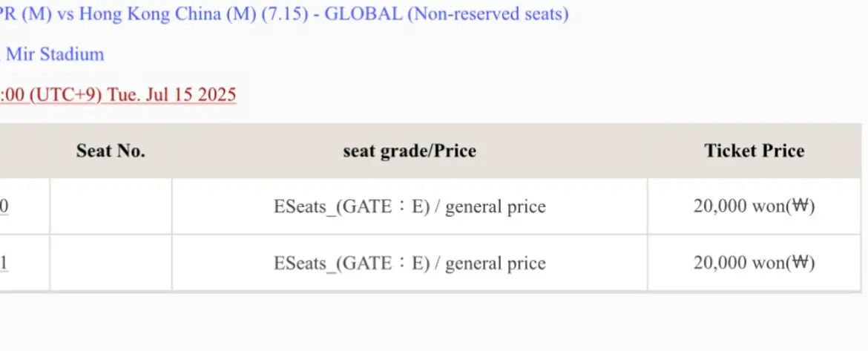This screenshot has height=351, width=868.
Task: Click general price text in the second row
Action: click(496, 263)
